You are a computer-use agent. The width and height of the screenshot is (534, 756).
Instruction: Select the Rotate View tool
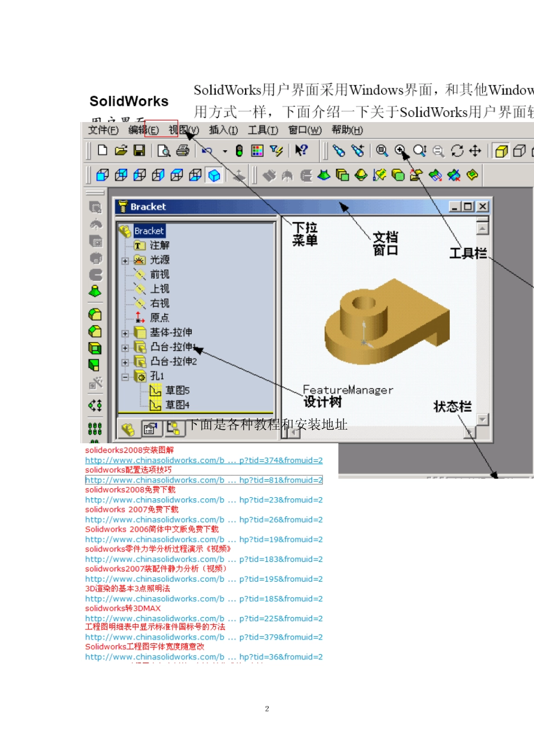tap(457, 150)
